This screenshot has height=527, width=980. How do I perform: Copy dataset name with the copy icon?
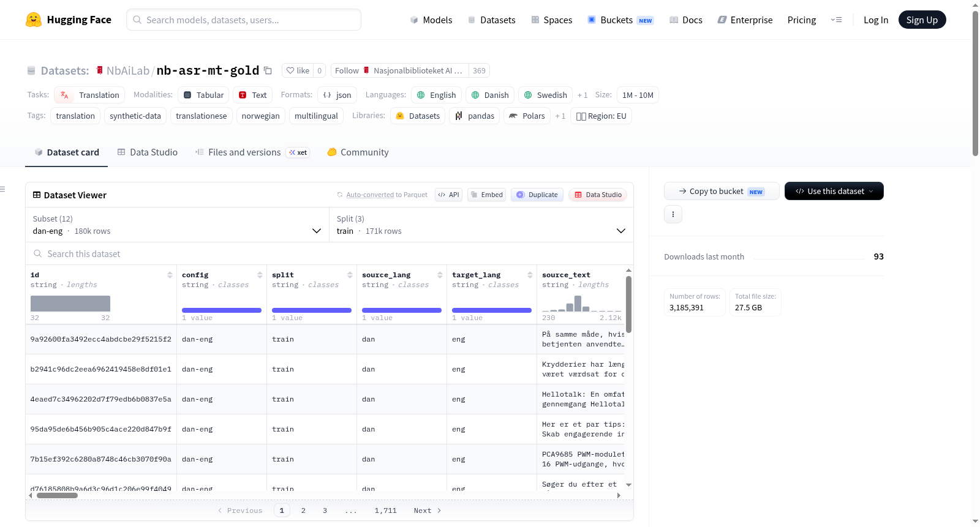click(x=268, y=70)
